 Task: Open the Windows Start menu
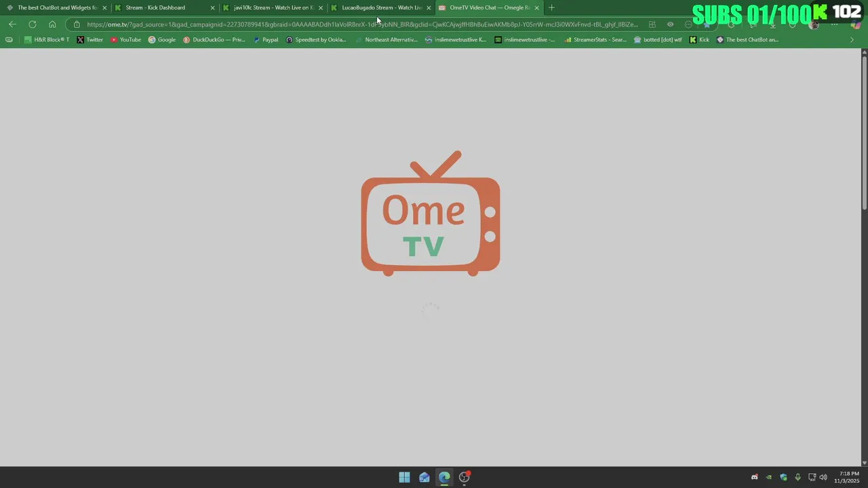tap(404, 477)
